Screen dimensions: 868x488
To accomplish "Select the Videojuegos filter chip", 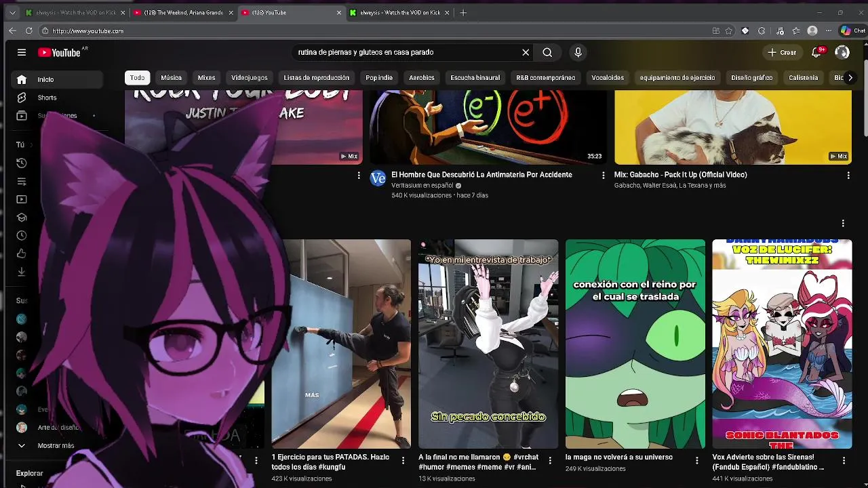I will click(x=250, y=77).
